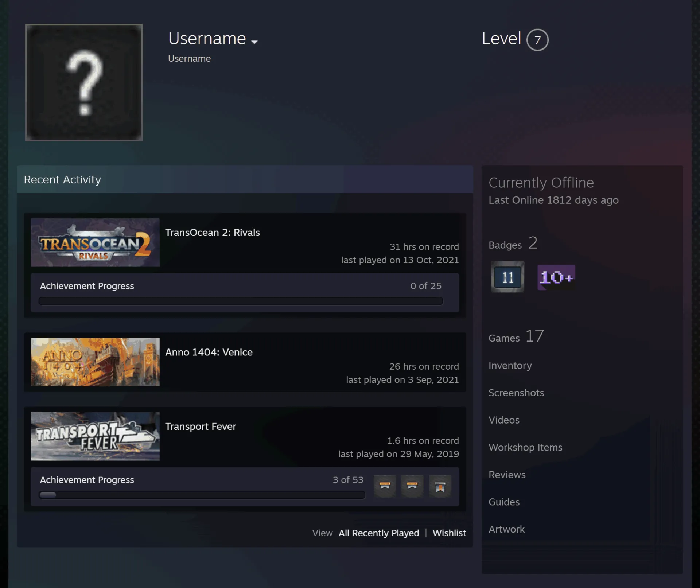
Task: Click the Level 7 circle badge
Action: tap(537, 40)
